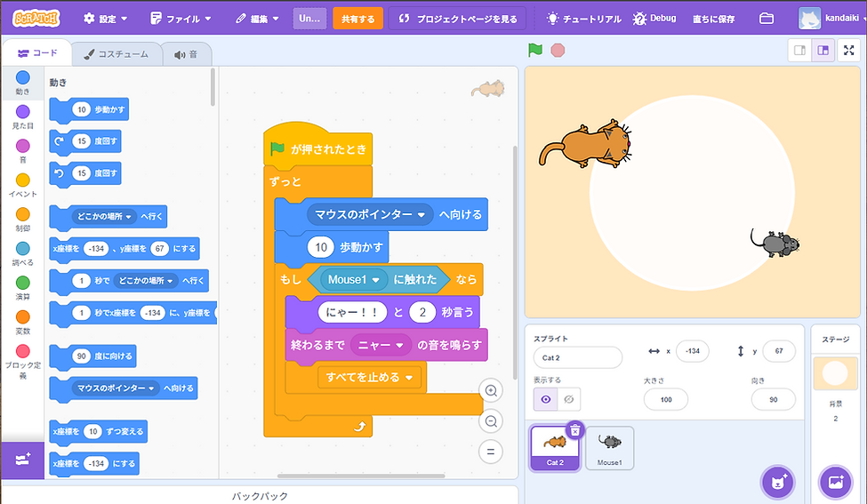Expand どこかの場所 dropdown in へ行く block

tap(104, 216)
